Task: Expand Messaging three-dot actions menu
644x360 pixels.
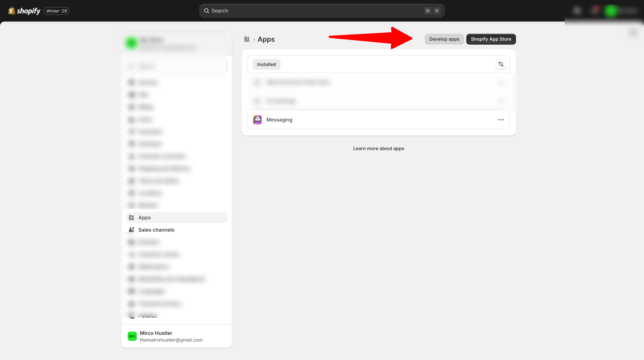Action: tap(501, 120)
